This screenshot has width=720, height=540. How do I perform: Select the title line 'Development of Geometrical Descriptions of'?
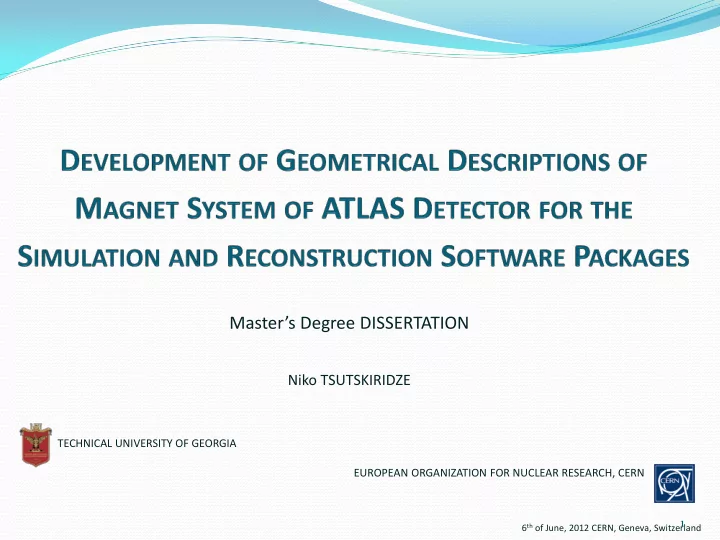point(354,161)
